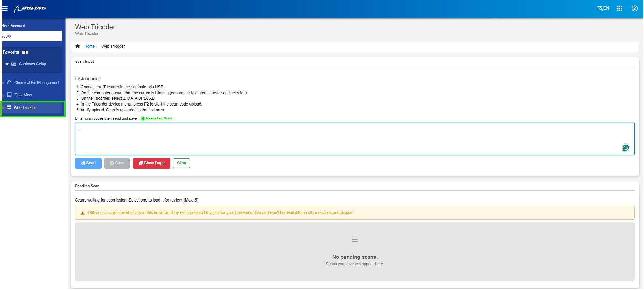The width and height of the screenshot is (644, 290).
Task: Click the Web Tricoder QR icon in the sidebar
Action: [9, 108]
